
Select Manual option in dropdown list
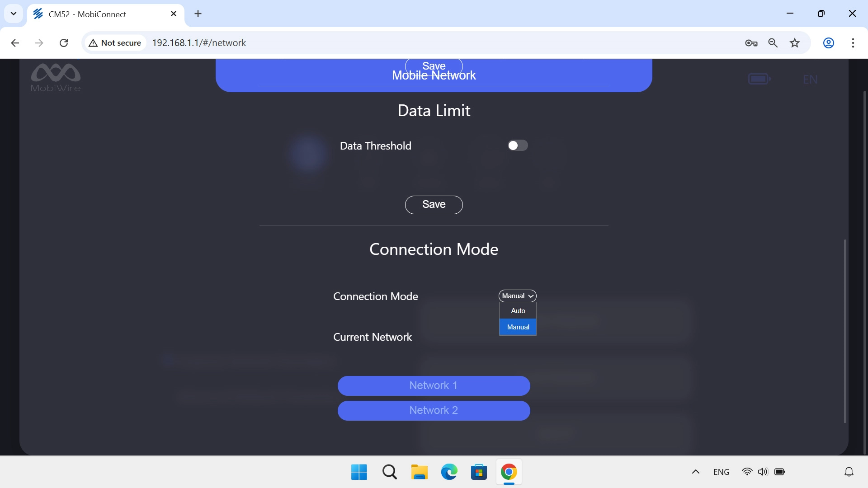[518, 327]
